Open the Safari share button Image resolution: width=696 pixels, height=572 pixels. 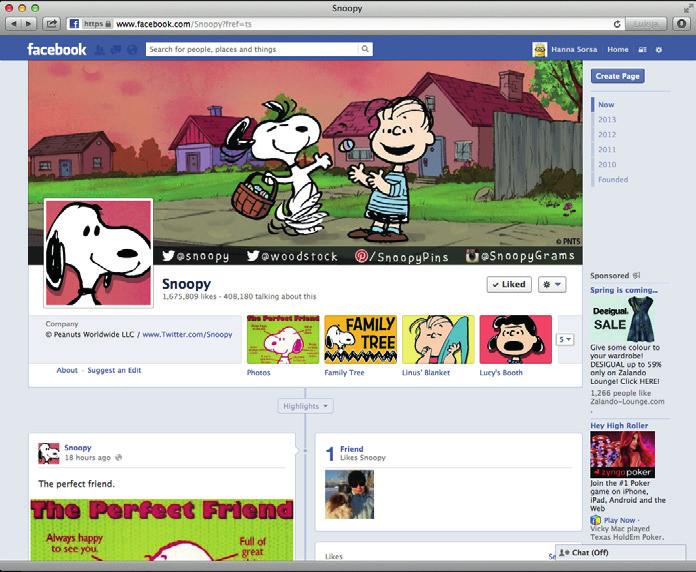coord(51,24)
